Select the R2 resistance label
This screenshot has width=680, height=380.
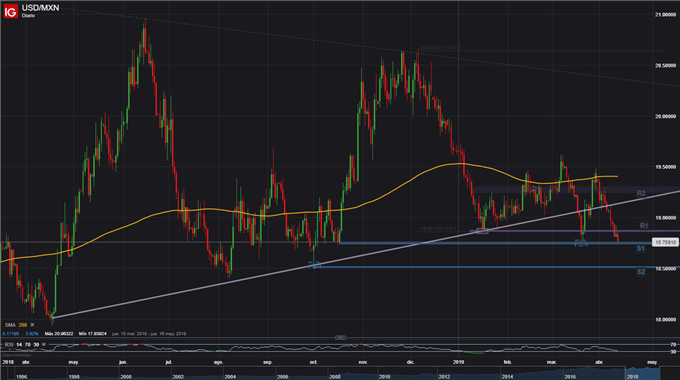coord(641,193)
